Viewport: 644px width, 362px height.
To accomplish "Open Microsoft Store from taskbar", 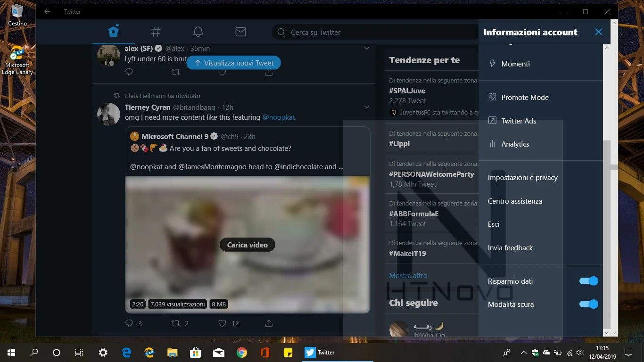I will click(x=196, y=352).
